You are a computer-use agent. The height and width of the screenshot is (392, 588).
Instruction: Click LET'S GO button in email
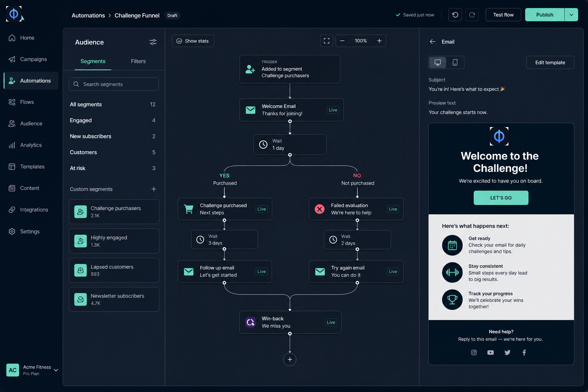(x=501, y=198)
